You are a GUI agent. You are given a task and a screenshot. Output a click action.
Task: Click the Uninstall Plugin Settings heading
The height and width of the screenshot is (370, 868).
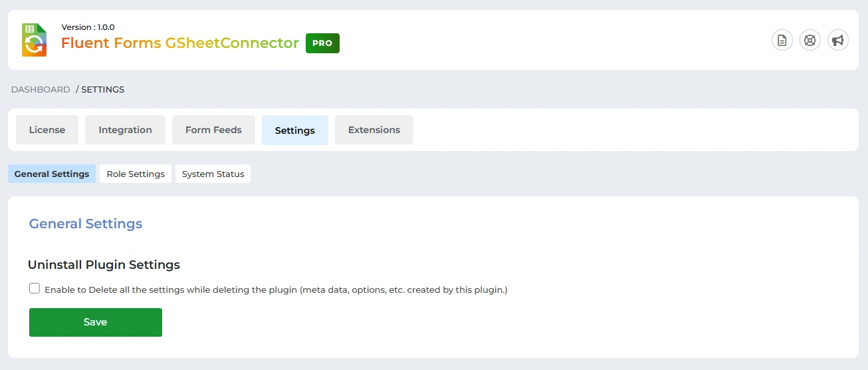tap(104, 265)
